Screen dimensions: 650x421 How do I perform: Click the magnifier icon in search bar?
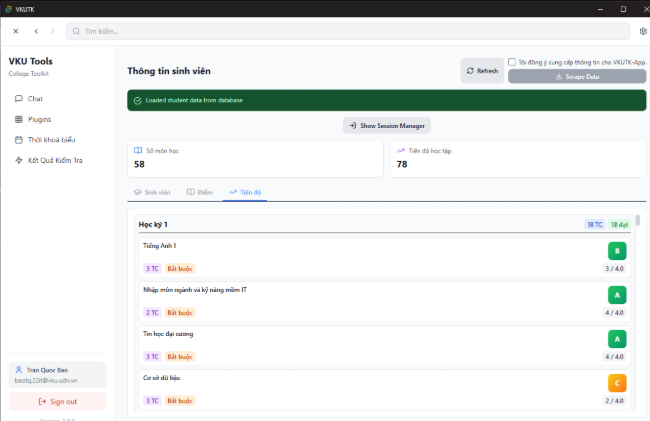(x=76, y=31)
